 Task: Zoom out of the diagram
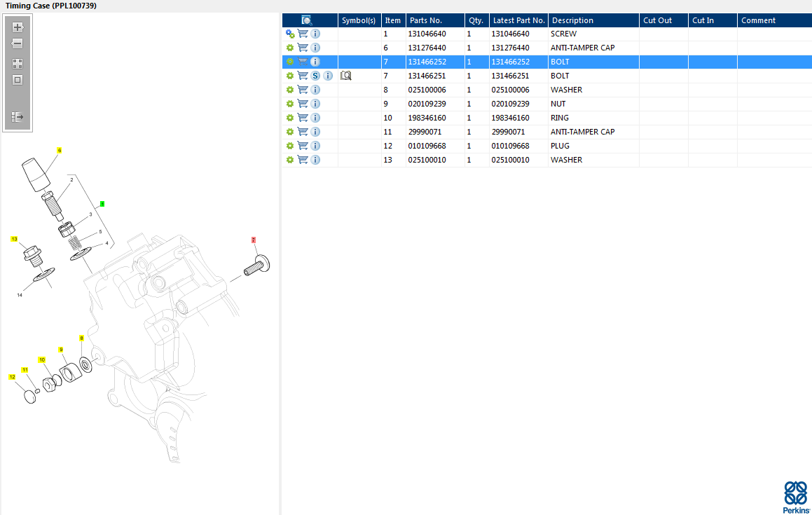[18, 43]
